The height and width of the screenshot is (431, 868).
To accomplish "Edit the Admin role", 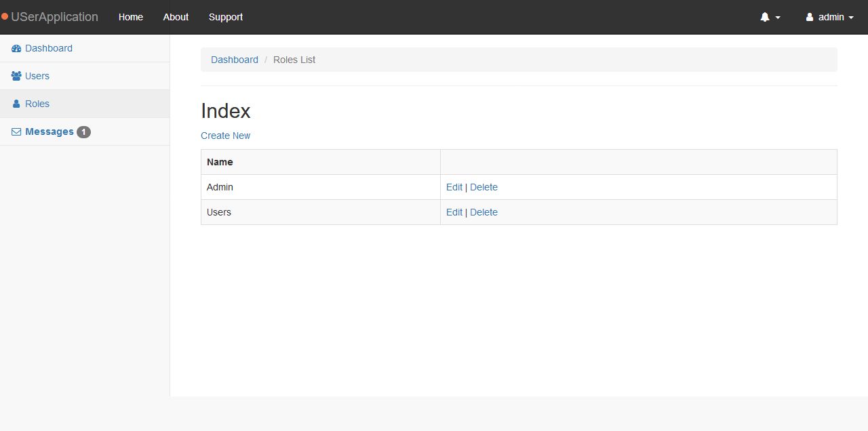I will point(454,187).
